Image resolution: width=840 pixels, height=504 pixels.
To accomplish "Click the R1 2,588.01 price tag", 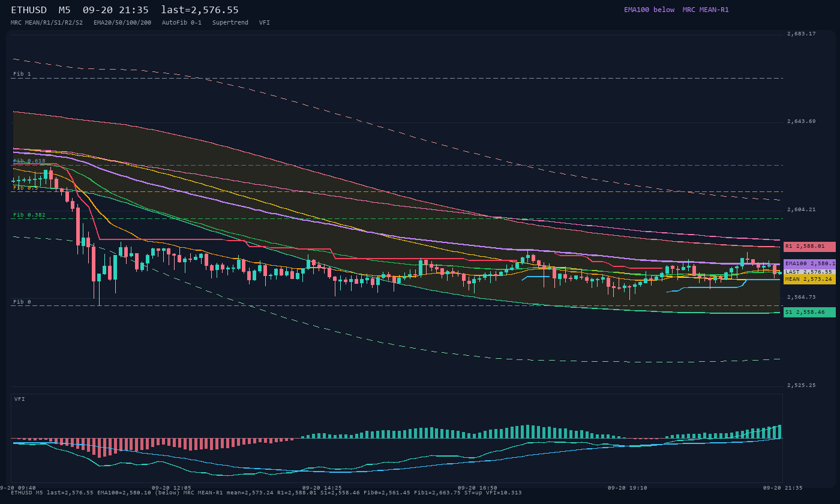I will tap(809, 247).
